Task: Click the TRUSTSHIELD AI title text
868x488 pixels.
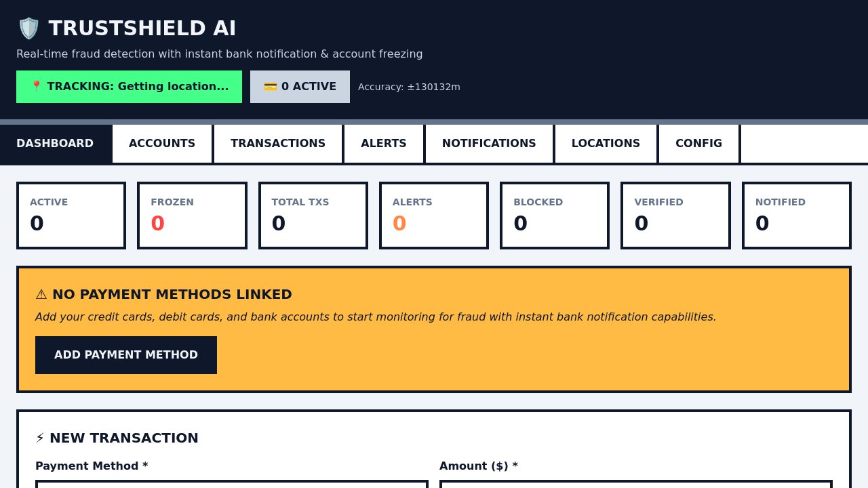Action: [x=142, y=28]
